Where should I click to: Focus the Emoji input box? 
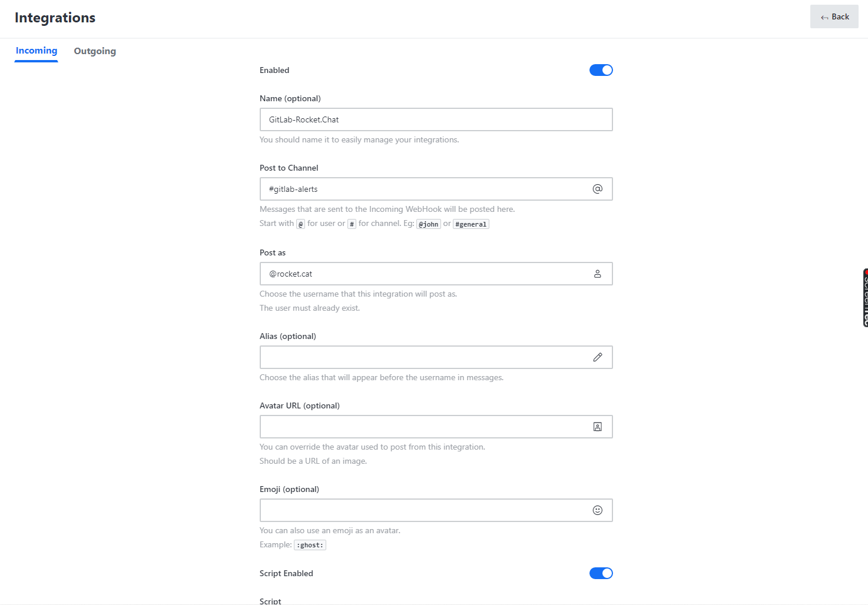pyautogui.click(x=424, y=510)
